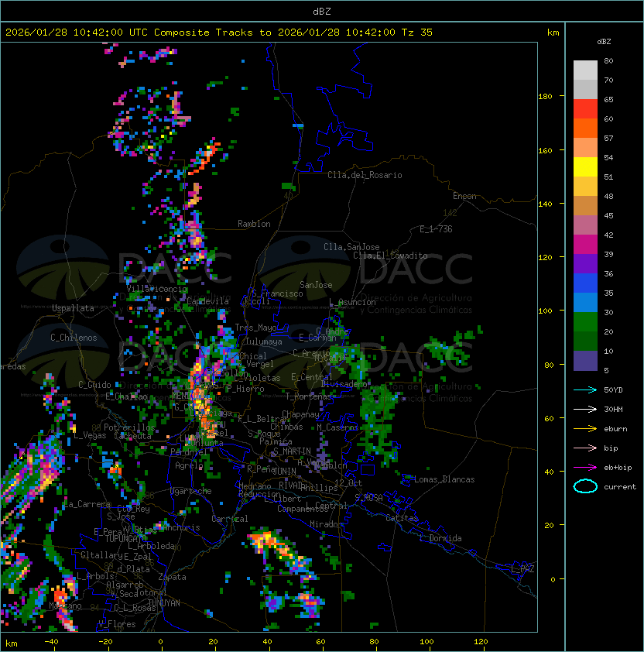Click legend value '54'

[608, 158]
